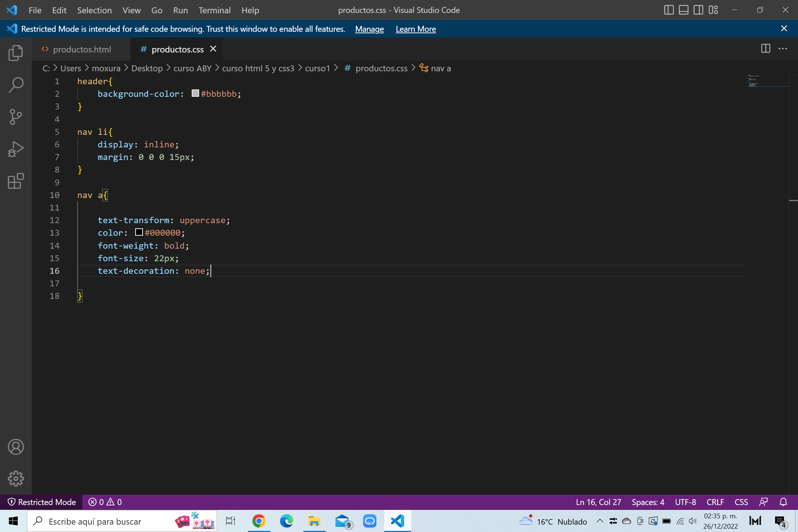Click the Split Editor icon in top right
Image resolution: width=798 pixels, height=532 pixels.
point(765,49)
